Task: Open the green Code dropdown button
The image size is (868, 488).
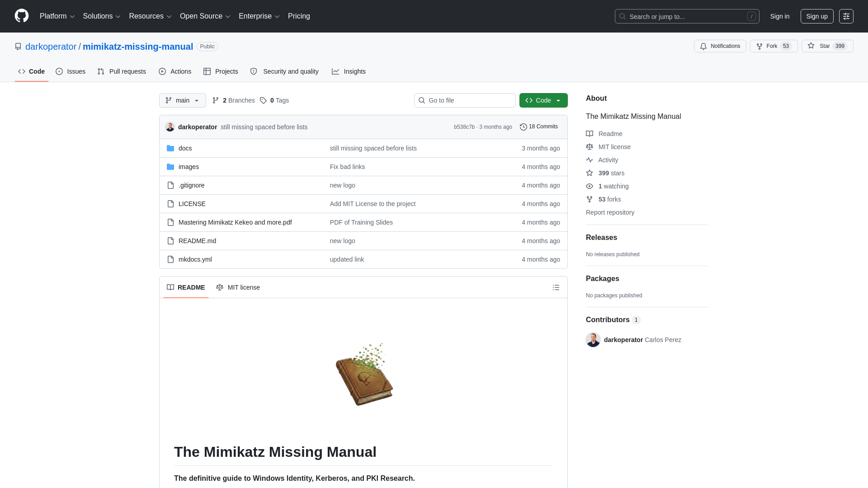Action: click(543, 100)
